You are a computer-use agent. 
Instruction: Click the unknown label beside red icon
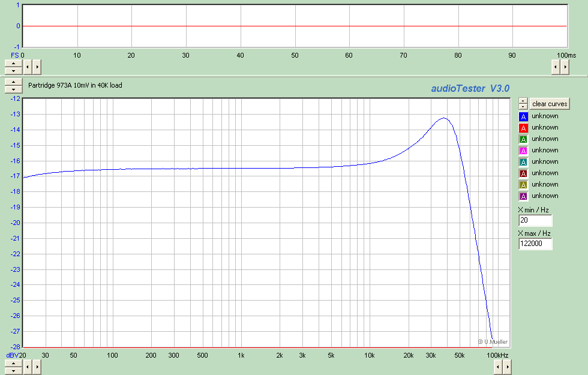[x=545, y=127]
